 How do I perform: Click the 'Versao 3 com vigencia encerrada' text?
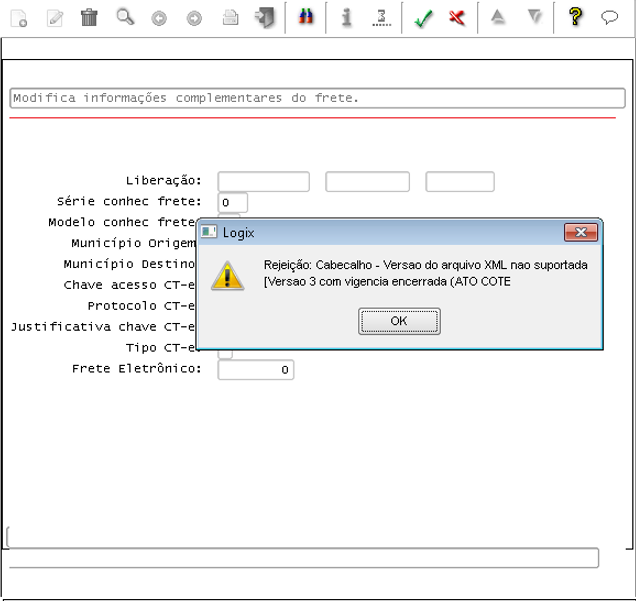coord(387,281)
